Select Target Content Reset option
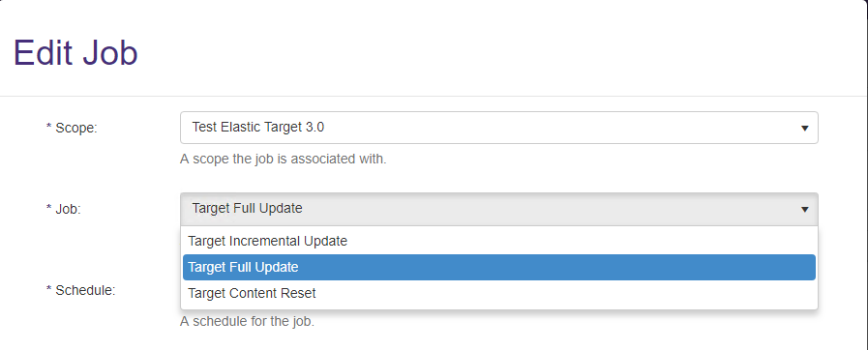The width and height of the screenshot is (868, 350). (498, 293)
